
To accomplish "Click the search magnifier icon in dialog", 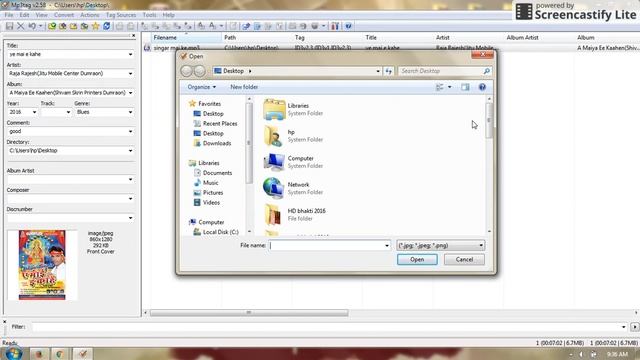I will [x=487, y=71].
